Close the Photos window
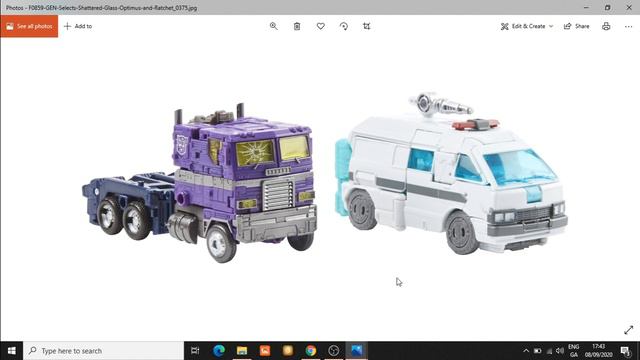Screen dimensions: 640x360 point(629,7)
